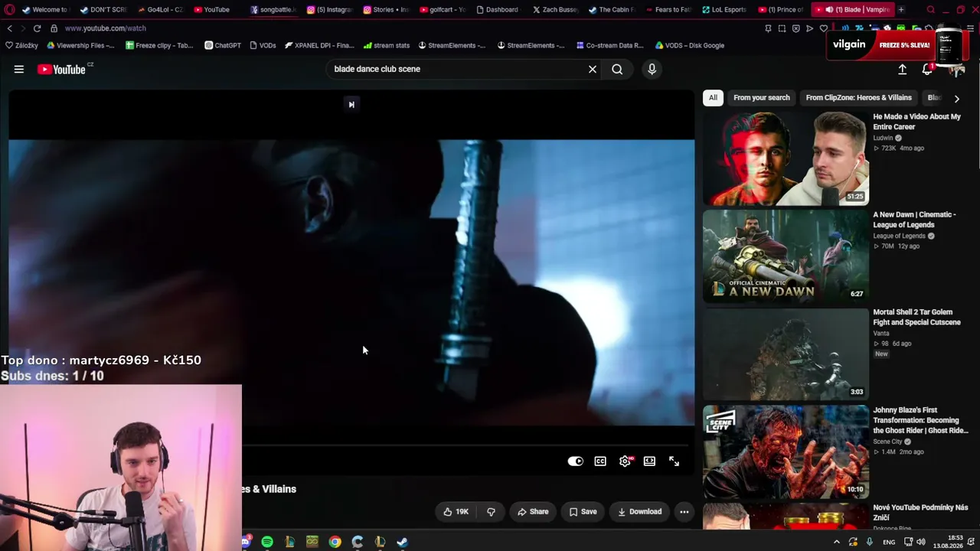The image size is (980, 551).
Task: Open the Co-stream Data bookmark
Action: click(x=609, y=45)
